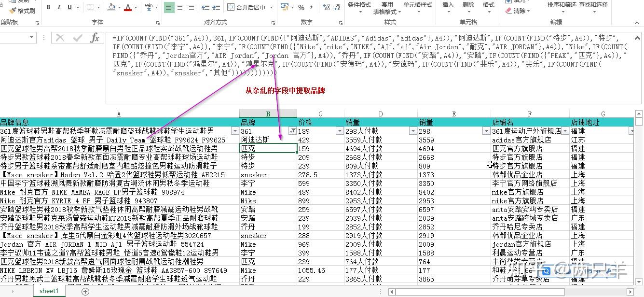Apply underline formatting
The height and width of the screenshot is (297, 644).
70,7
